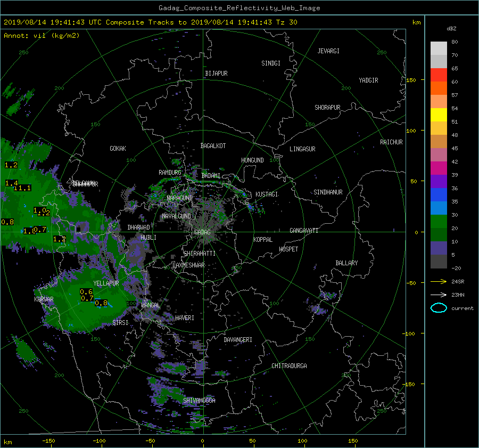Click the CHITRADURGA city label
The height and width of the screenshot is (448, 479).
[x=289, y=366]
